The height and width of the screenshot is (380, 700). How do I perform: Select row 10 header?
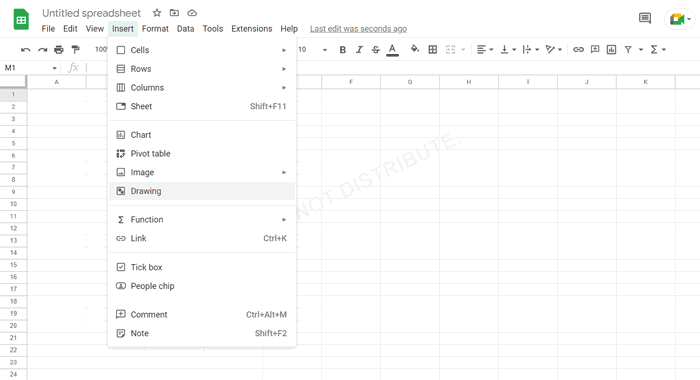[x=13, y=204]
